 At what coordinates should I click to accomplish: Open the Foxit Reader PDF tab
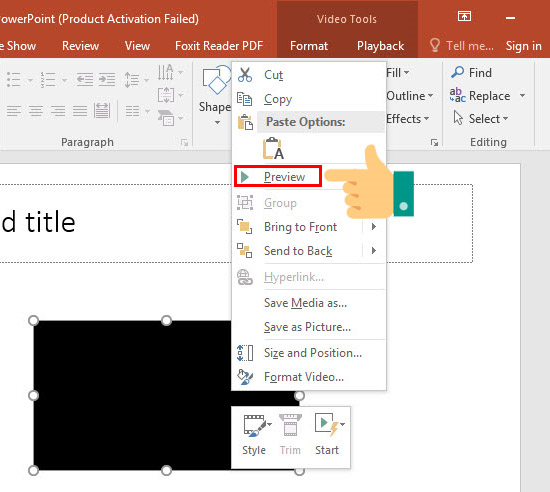point(219,46)
